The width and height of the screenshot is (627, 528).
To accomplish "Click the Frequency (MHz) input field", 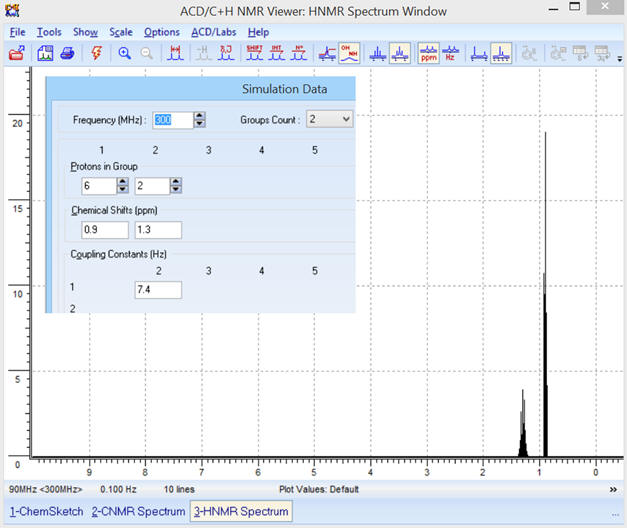I will [x=173, y=120].
